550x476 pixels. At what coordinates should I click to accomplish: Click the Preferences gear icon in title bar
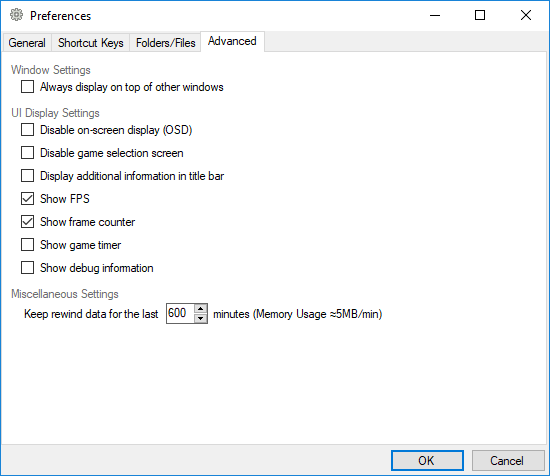coord(16,15)
